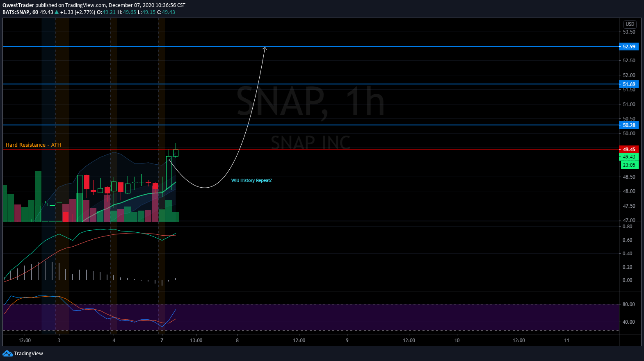Select the 50.28 blue price label
Viewport: 644px width, 361px height.
pyautogui.click(x=629, y=125)
